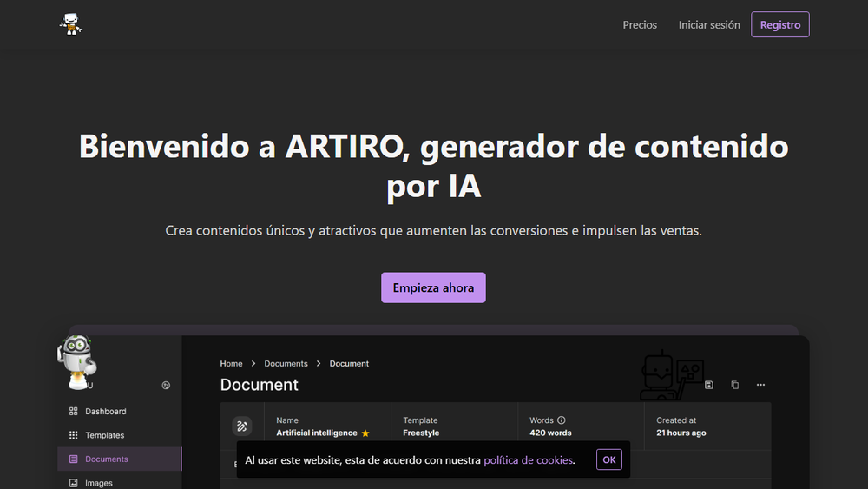This screenshot has height=489, width=868.
Task: Click the Words info icon
Action: coord(562,420)
